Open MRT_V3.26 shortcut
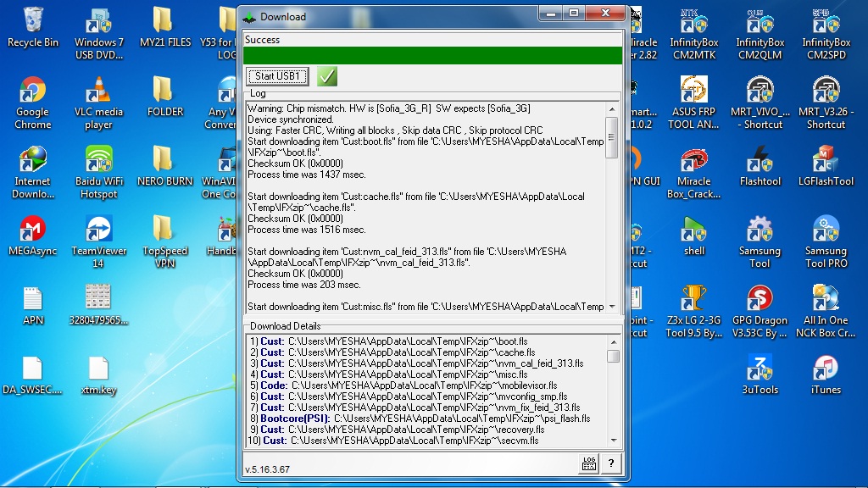The image size is (868, 488). click(x=826, y=103)
